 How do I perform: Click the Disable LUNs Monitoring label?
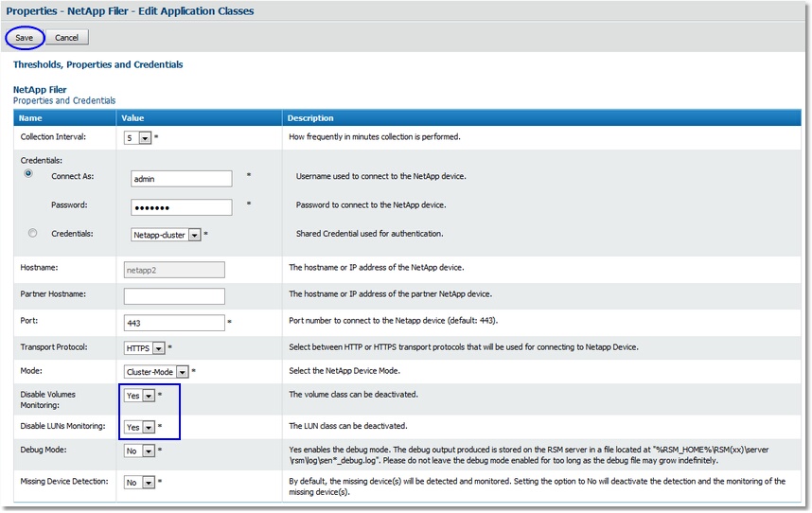pyautogui.click(x=62, y=426)
